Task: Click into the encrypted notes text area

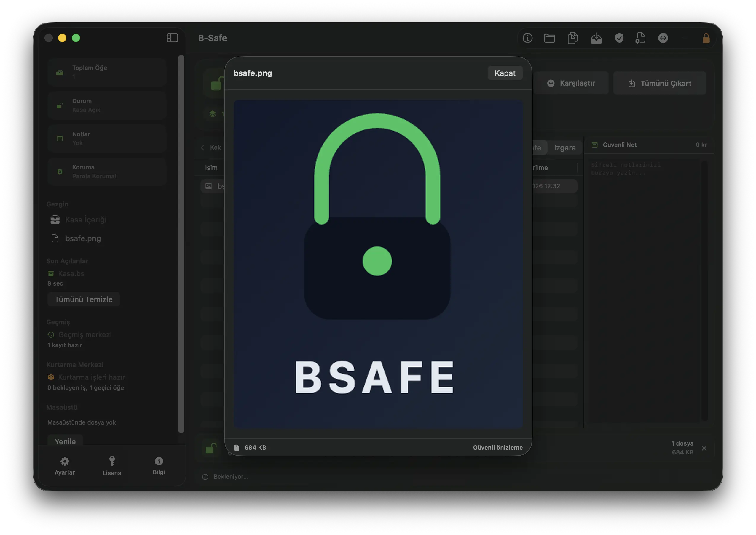Action: [x=645, y=290]
